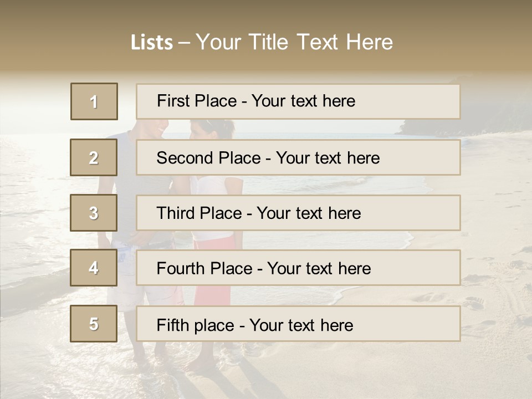Click the number 5 box
Viewport: 532px width, 399px height.
click(94, 324)
